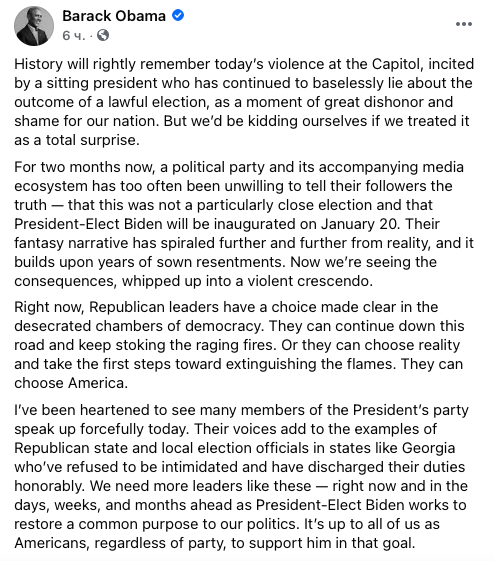Click the paragraph beginning 'For two months now'

coord(244,224)
